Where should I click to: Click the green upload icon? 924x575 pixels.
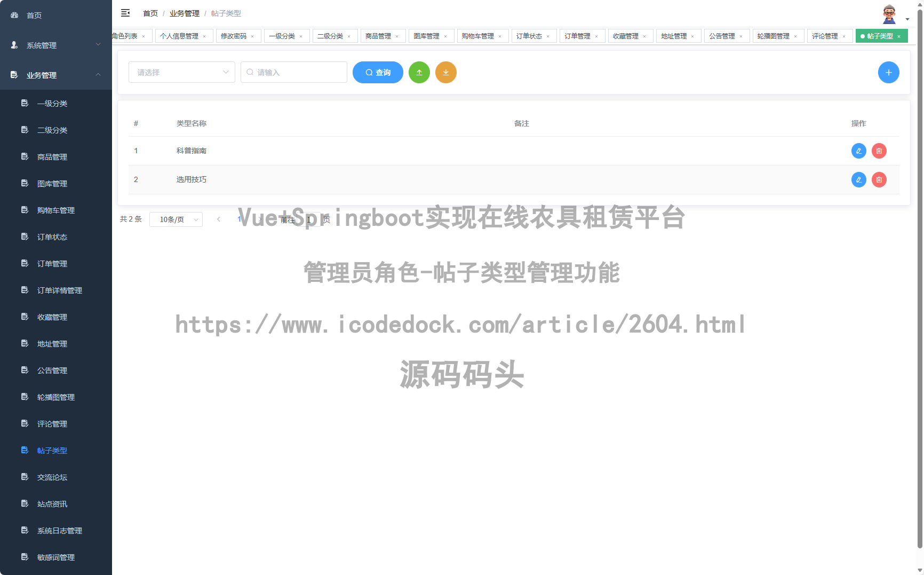[x=419, y=72]
